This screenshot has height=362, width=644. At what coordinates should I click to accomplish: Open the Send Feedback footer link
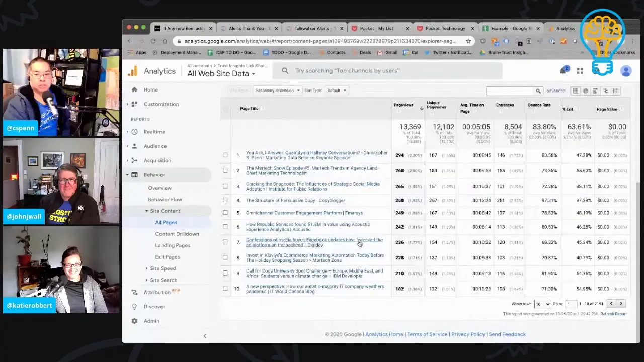click(507, 334)
